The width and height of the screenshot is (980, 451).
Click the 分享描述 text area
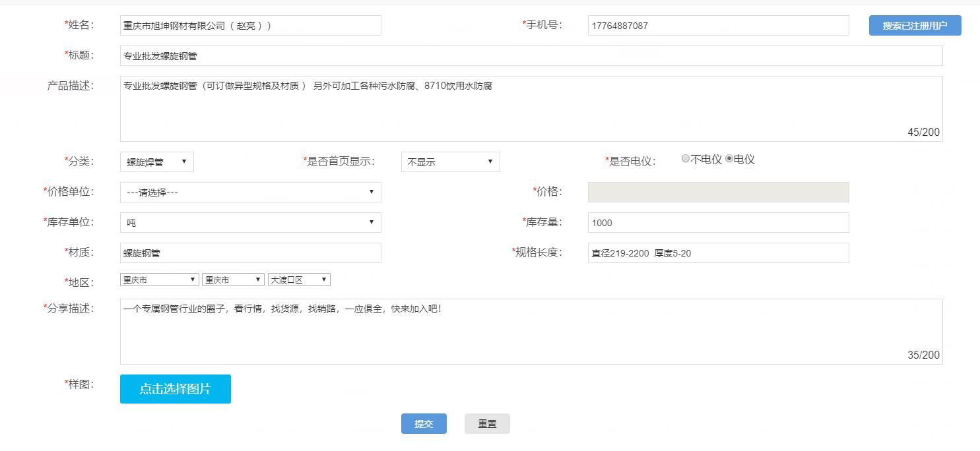tap(531, 332)
